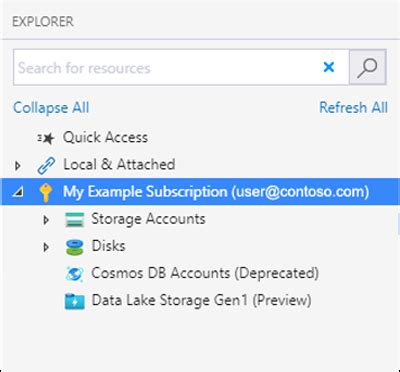Expand the Disks node
Viewport: 400px width, 372px height.
[x=46, y=247]
